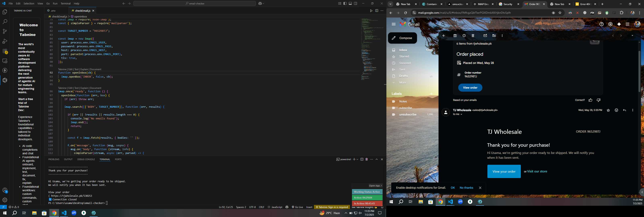Toggle Insert mode in VS Code status bar
This screenshot has height=217, width=644.
[309, 207]
